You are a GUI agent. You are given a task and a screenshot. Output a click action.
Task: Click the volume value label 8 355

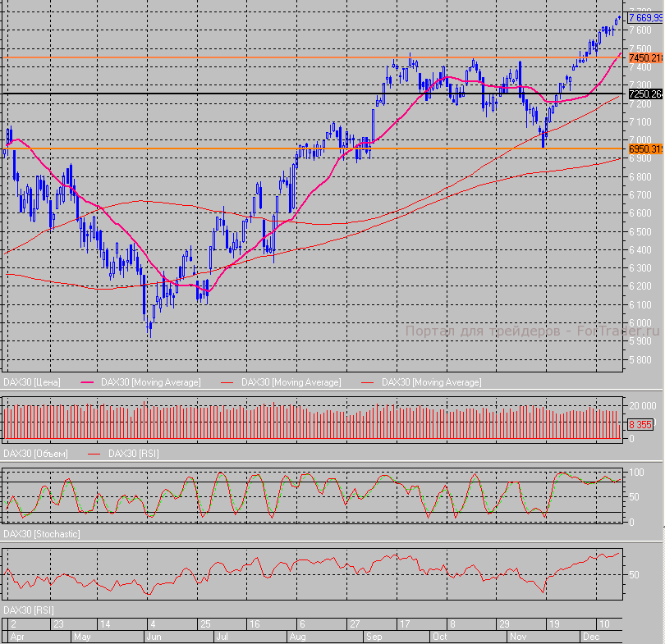pyautogui.click(x=640, y=424)
